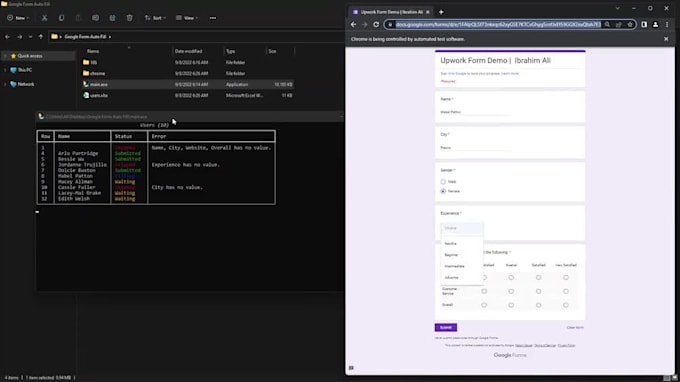The width and height of the screenshot is (680, 382).
Task: Select Satisfied for Overall row
Action: [x=538, y=305]
